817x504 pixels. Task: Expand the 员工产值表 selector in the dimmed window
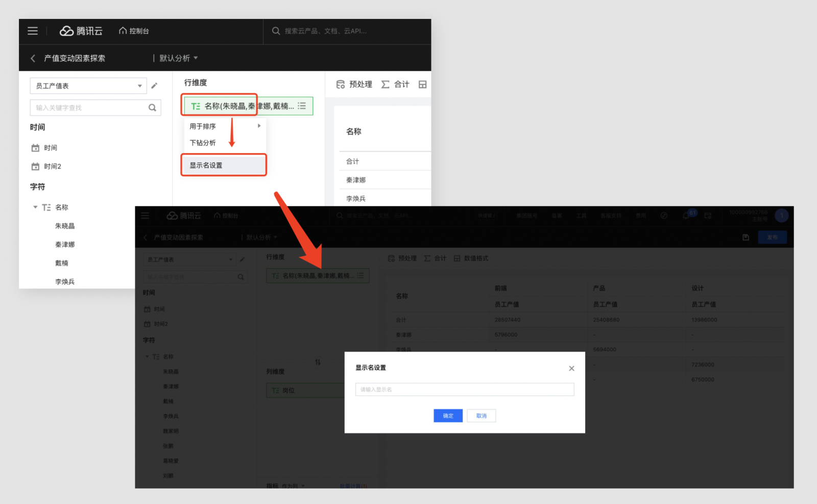pos(189,259)
